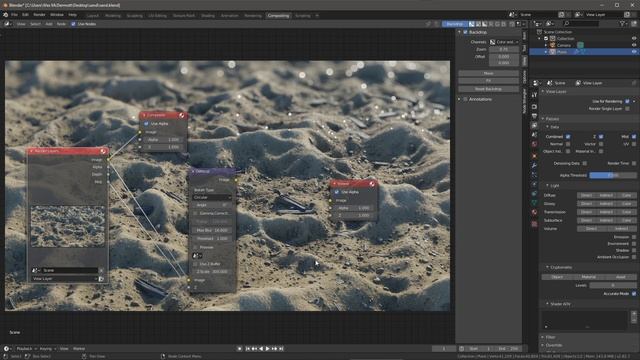The height and width of the screenshot is (360, 640).
Task: Toggle Accurate Mode checkbox under Cryptomatte
Action: click(634, 294)
